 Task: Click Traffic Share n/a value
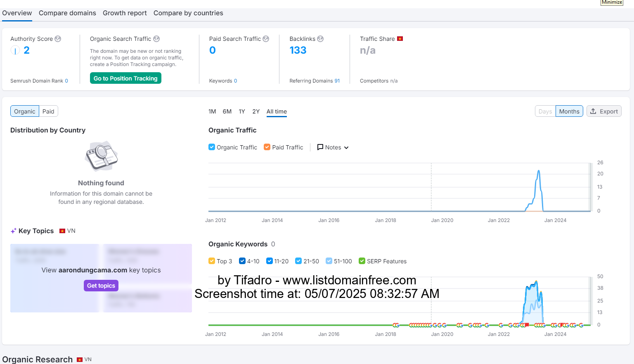(368, 50)
